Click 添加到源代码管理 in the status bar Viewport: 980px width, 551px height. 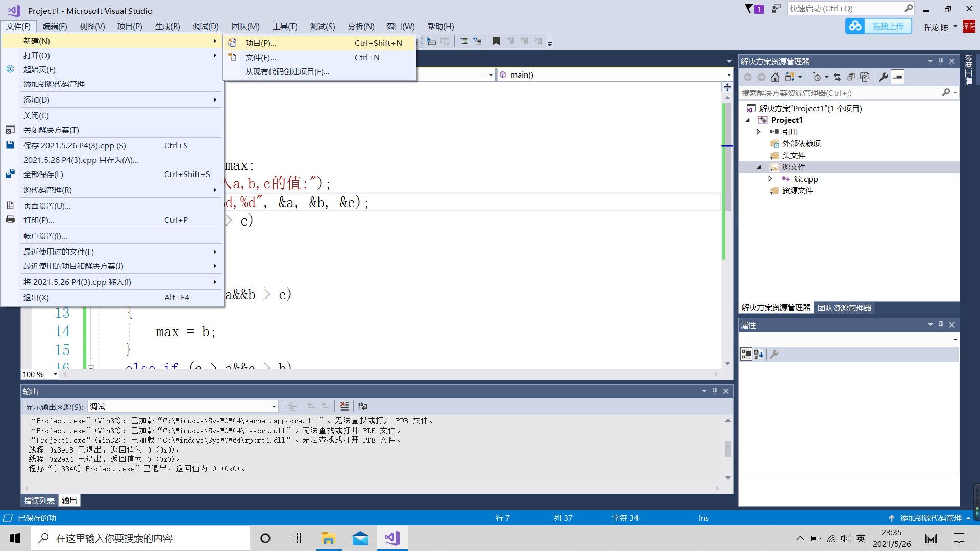point(930,518)
